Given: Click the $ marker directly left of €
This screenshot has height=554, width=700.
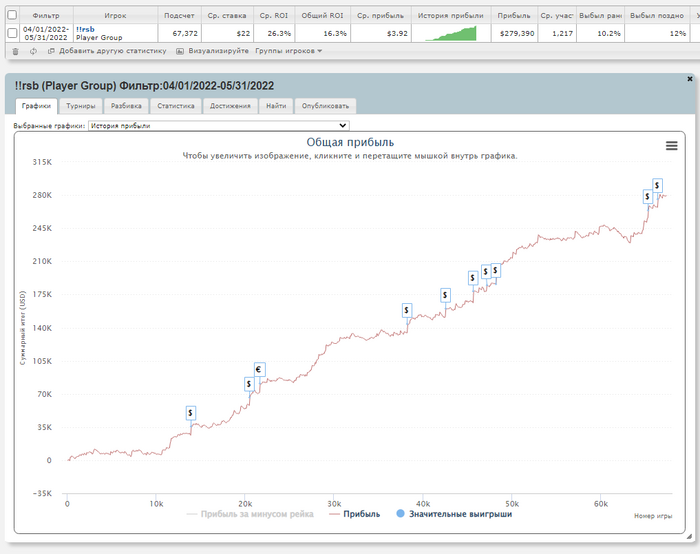Looking at the screenshot, I should click(249, 384).
